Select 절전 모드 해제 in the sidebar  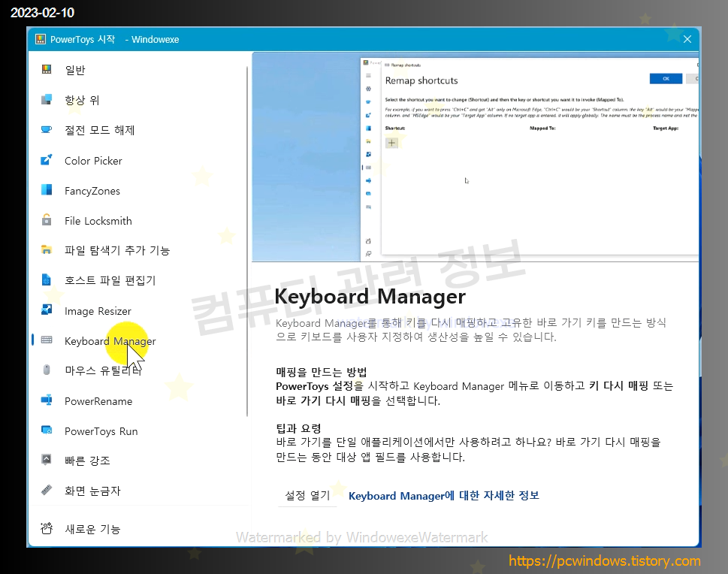(100, 130)
